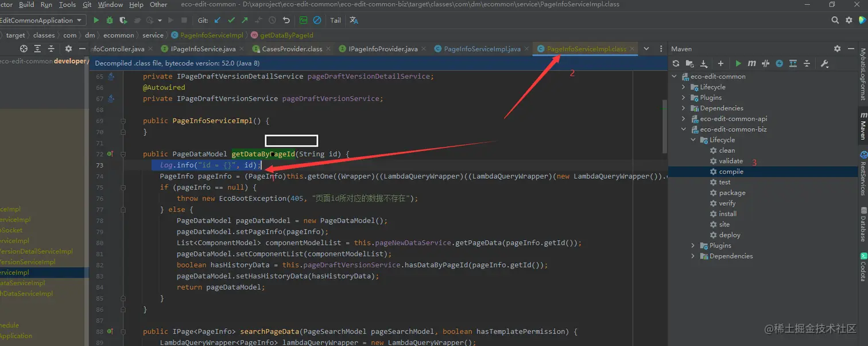Rollback changes with the undo arrow

pos(286,20)
